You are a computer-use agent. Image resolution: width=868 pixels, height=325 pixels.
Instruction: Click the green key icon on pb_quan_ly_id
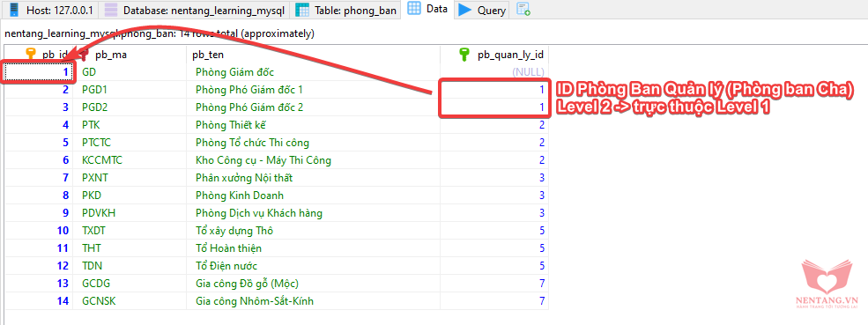(465, 55)
